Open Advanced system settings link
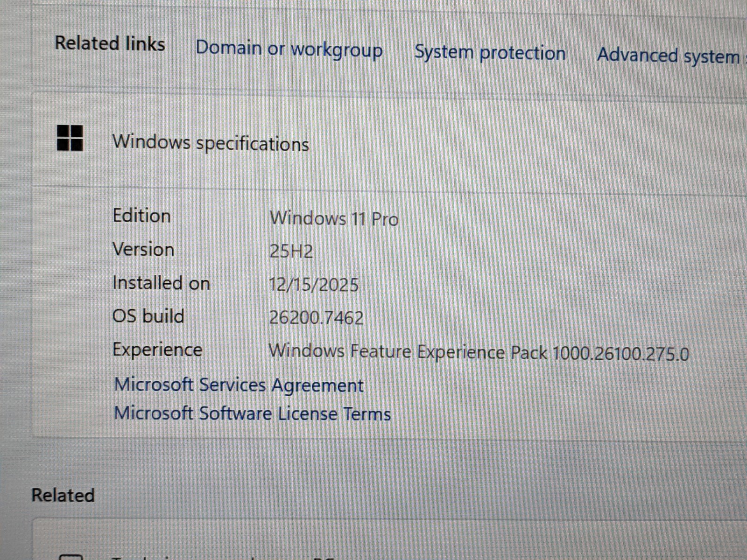This screenshot has width=747, height=560. click(x=671, y=56)
